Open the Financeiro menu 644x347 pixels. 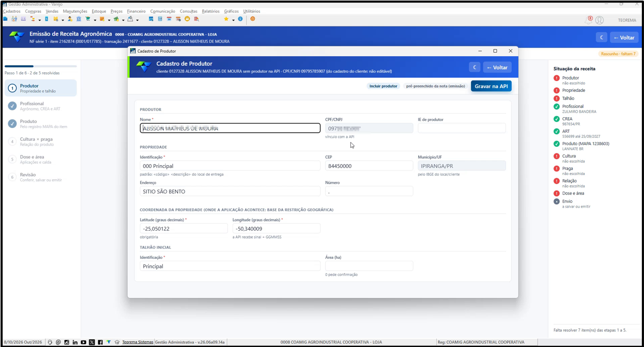coord(136,11)
